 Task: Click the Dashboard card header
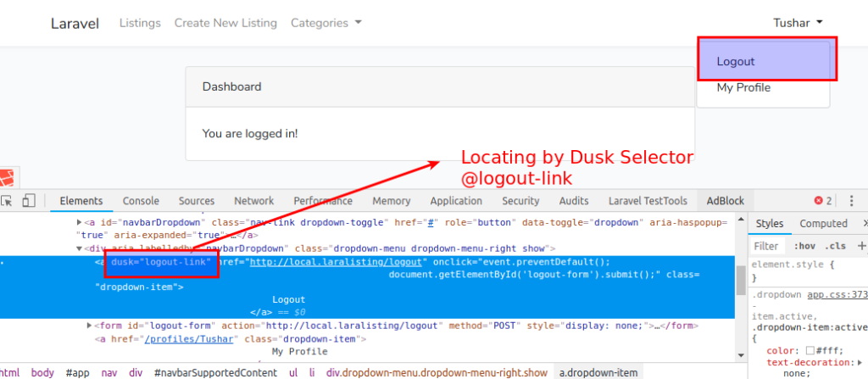point(440,86)
